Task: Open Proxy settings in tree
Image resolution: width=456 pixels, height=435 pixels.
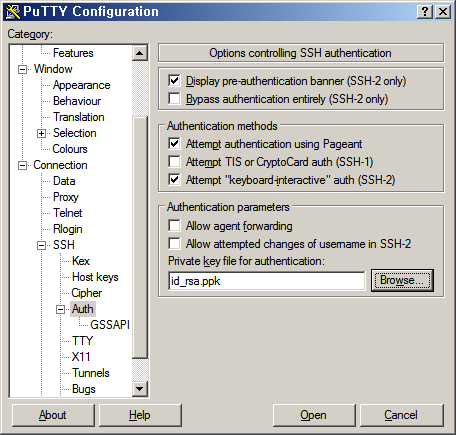Action: pyautogui.click(x=66, y=197)
